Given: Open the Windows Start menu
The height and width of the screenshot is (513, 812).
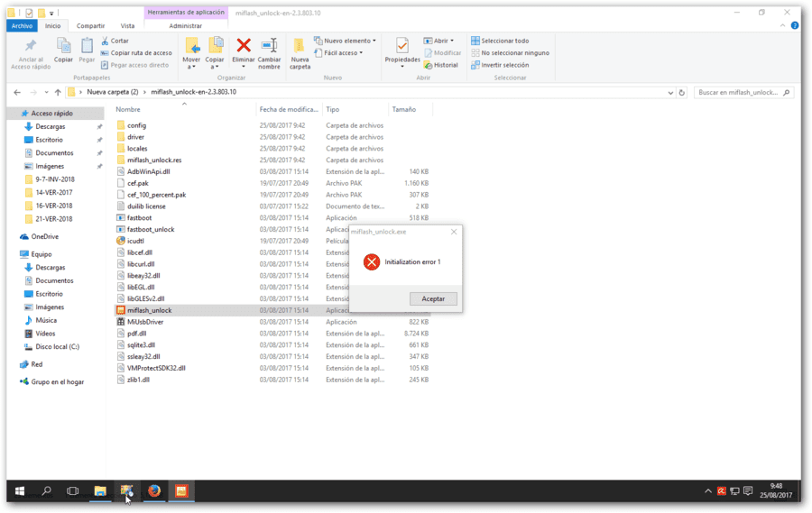Looking at the screenshot, I should (20, 491).
